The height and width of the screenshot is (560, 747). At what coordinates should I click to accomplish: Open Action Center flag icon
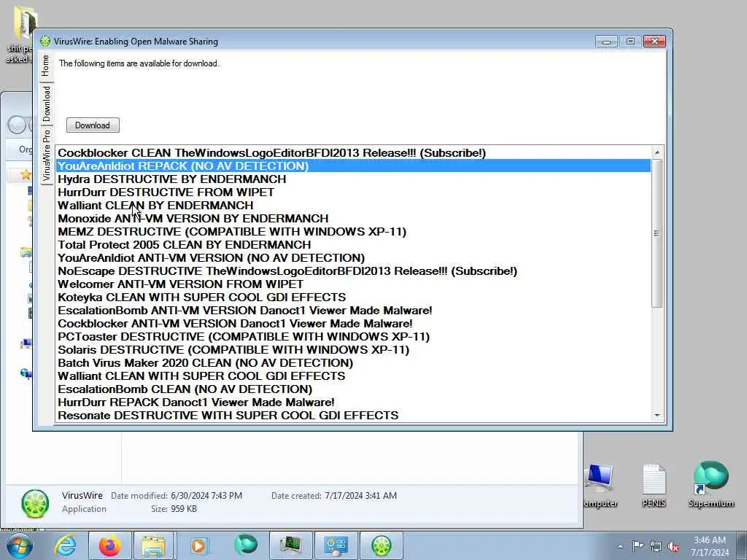638,545
